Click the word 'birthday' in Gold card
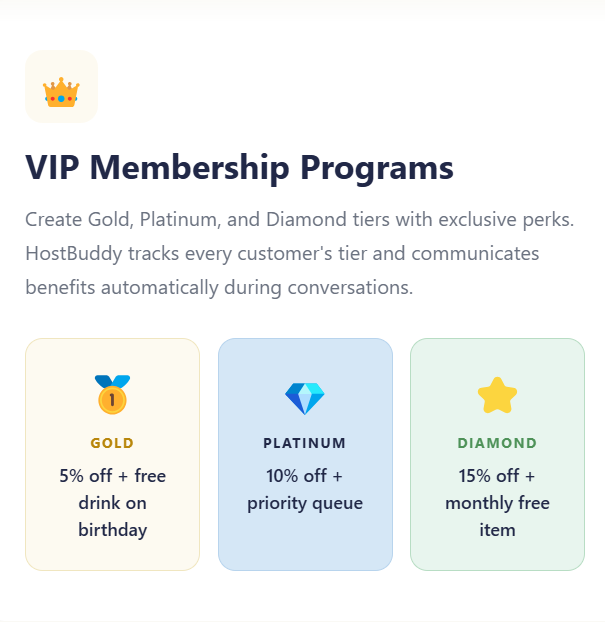Viewport: 605px width, 622px height. 112,530
